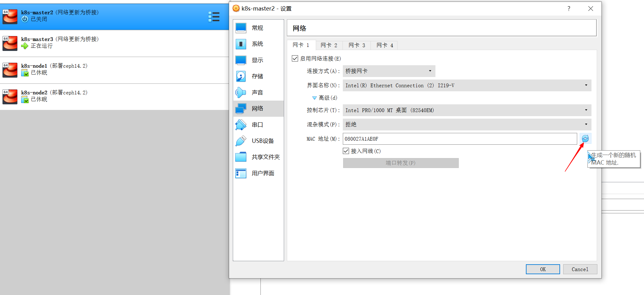Switch to the 网卡 2 tab
Image resolution: width=644 pixels, height=295 pixels.
tap(329, 45)
